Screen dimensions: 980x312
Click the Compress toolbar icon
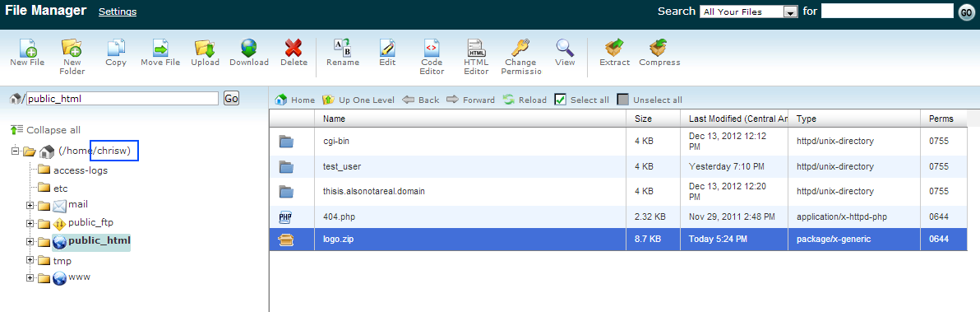(x=659, y=48)
